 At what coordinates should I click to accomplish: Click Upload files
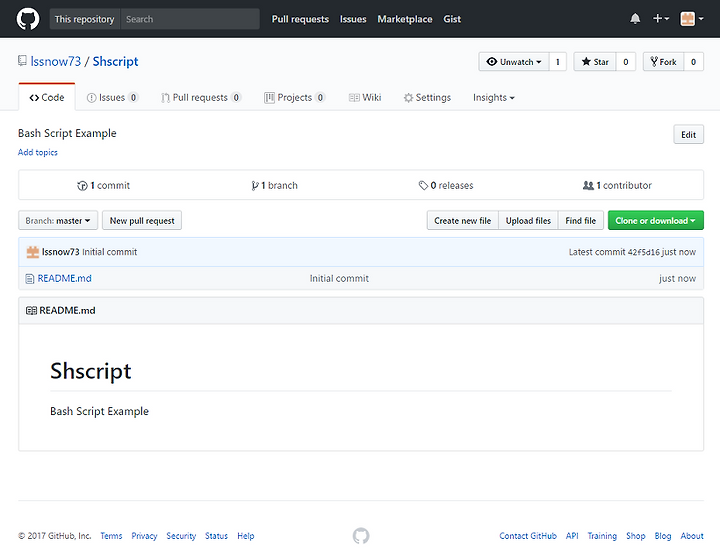528,220
